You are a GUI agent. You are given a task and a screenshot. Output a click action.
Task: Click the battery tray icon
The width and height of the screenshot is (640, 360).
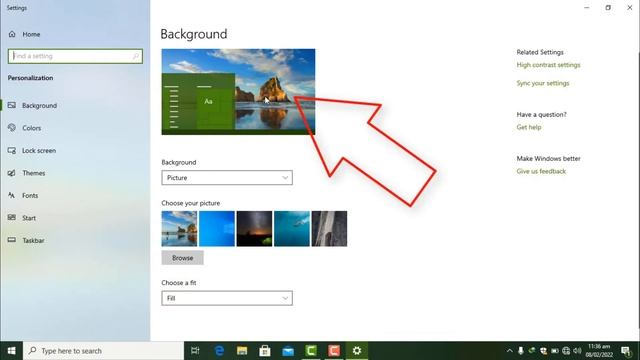555,351
